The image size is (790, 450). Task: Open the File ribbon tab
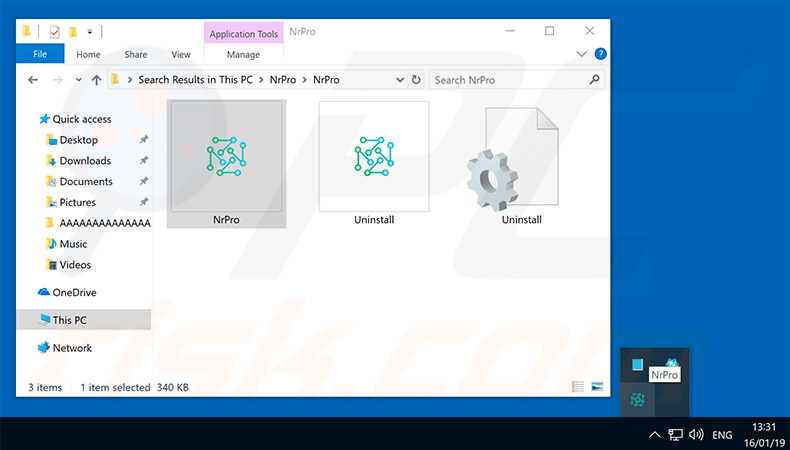40,54
